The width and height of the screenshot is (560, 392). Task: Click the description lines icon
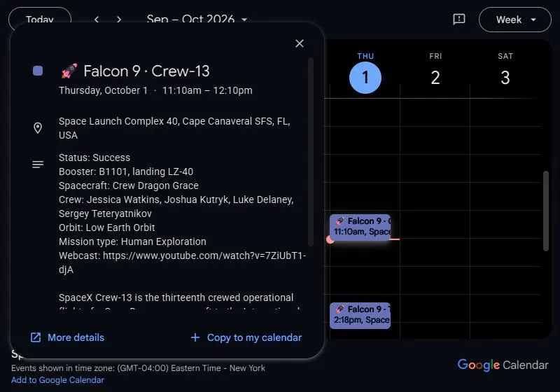pyautogui.click(x=38, y=164)
